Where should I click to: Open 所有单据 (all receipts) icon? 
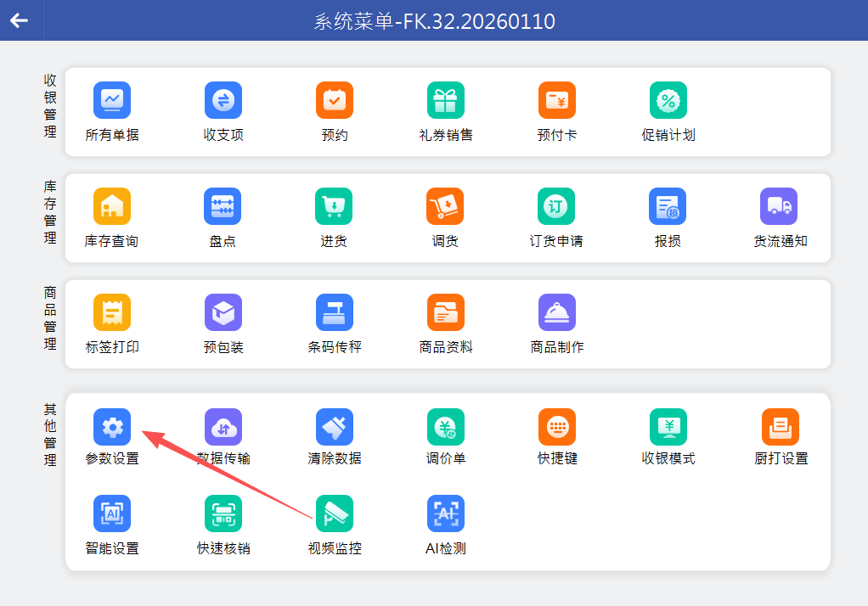coord(112,100)
